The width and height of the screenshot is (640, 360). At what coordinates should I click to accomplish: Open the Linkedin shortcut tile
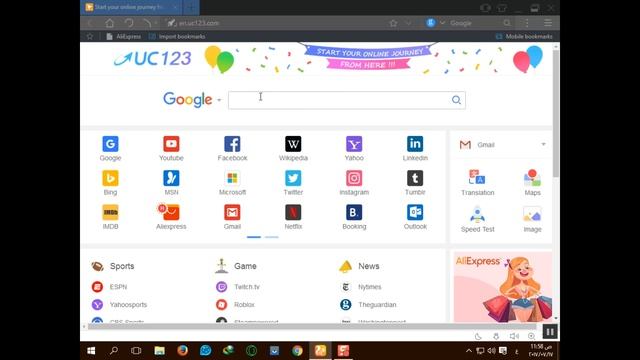[x=415, y=149]
